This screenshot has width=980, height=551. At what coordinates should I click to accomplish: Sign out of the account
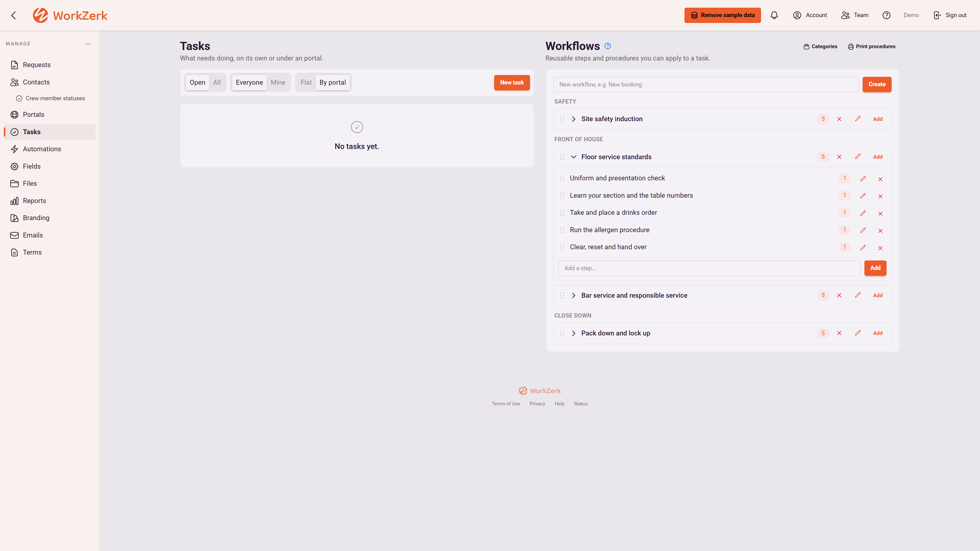coord(950,15)
